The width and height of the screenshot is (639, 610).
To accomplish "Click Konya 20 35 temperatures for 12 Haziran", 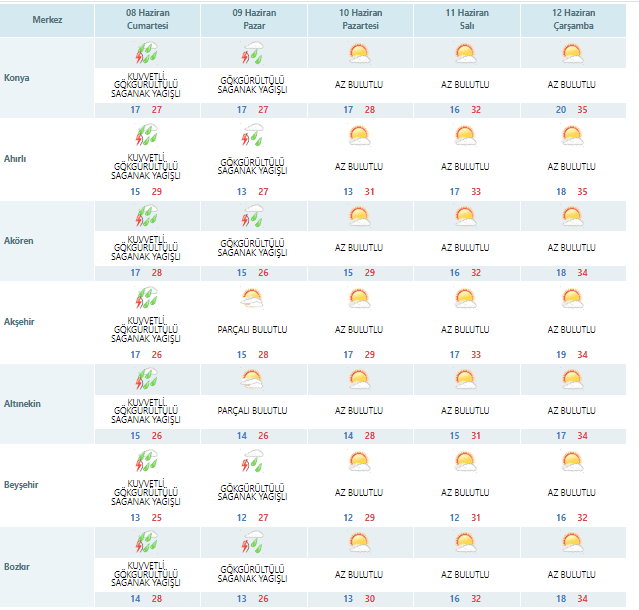I will click(571, 109).
